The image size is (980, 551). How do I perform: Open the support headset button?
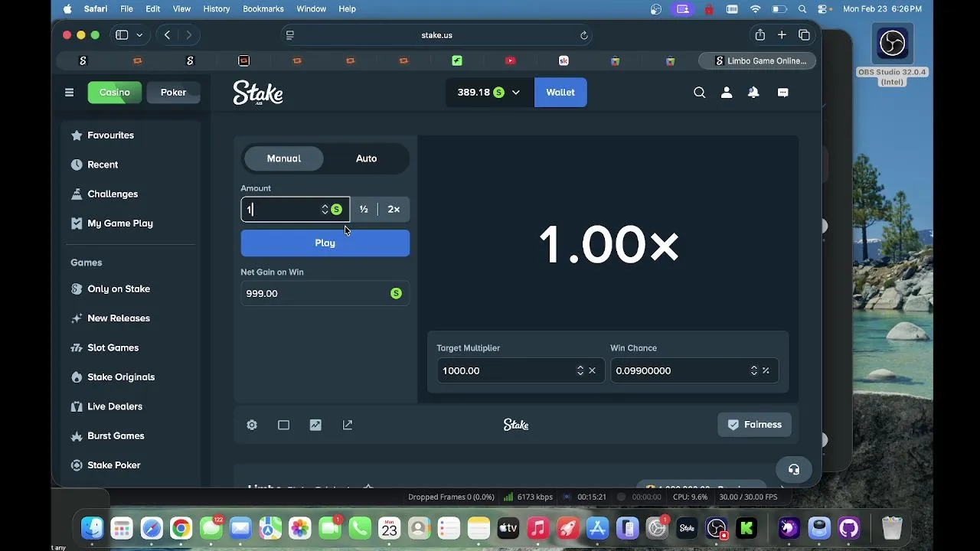[x=794, y=469]
